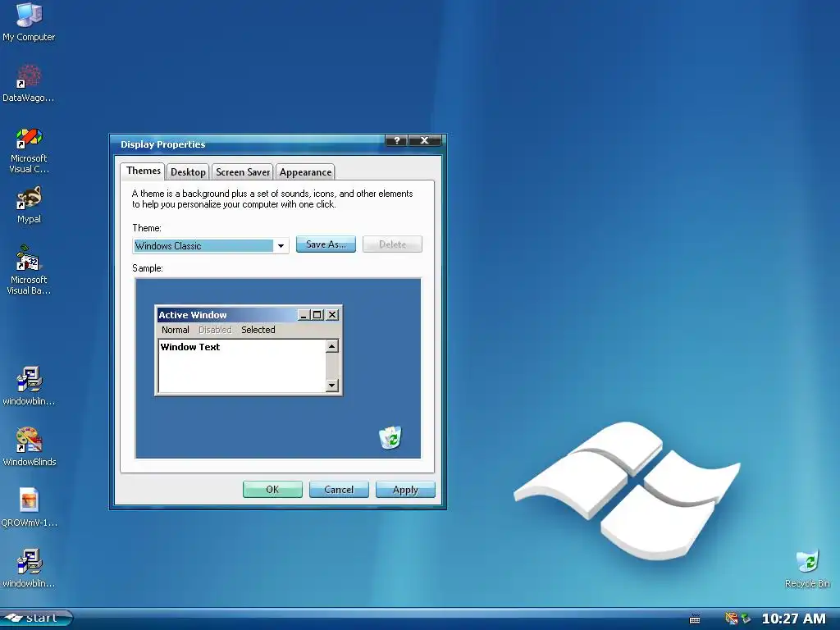Click the theme Sample preview image

click(x=278, y=368)
